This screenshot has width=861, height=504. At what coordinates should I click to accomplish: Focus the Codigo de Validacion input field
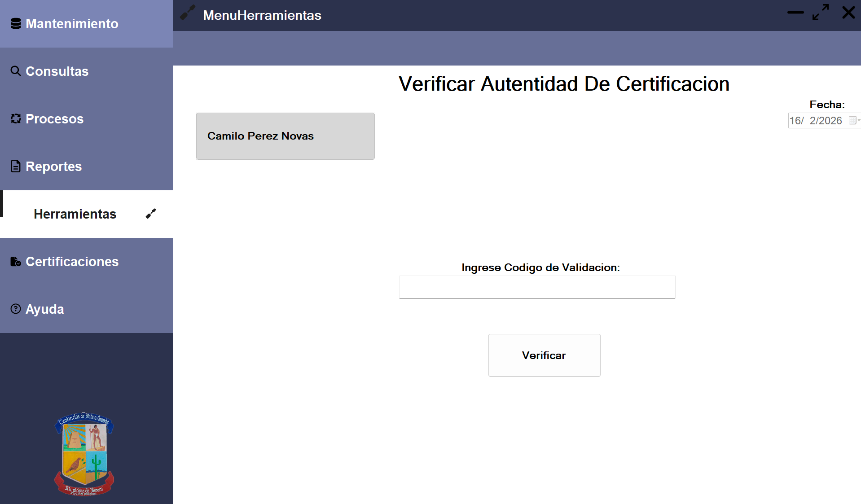(537, 287)
